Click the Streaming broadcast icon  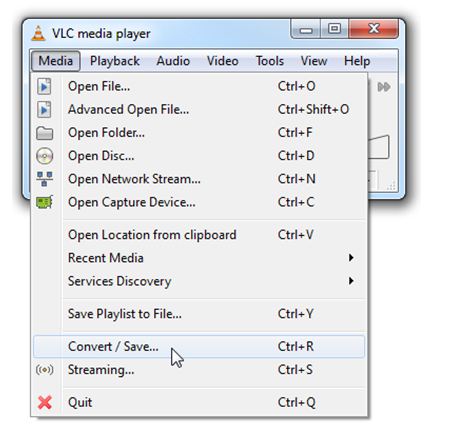(44, 370)
